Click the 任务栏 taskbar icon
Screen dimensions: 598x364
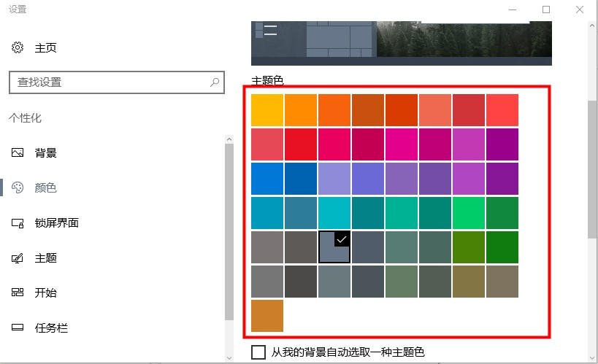pos(18,328)
